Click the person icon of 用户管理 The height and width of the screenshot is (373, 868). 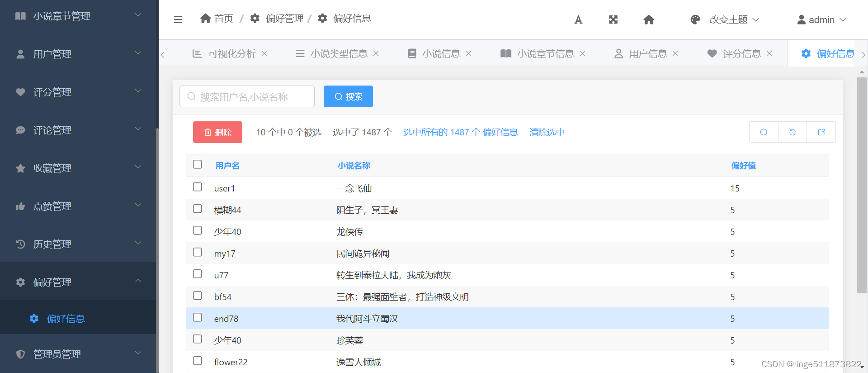[20, 54]
